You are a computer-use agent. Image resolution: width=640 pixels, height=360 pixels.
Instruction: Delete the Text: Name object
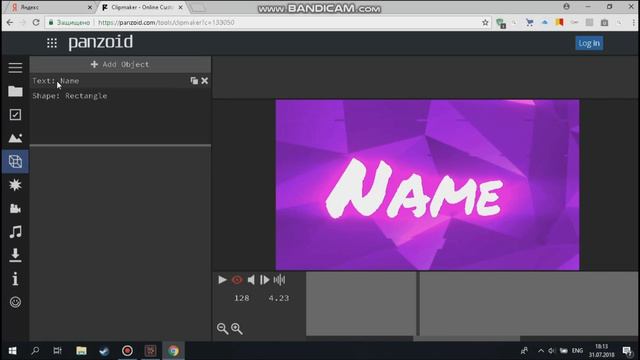click(204, 81)
